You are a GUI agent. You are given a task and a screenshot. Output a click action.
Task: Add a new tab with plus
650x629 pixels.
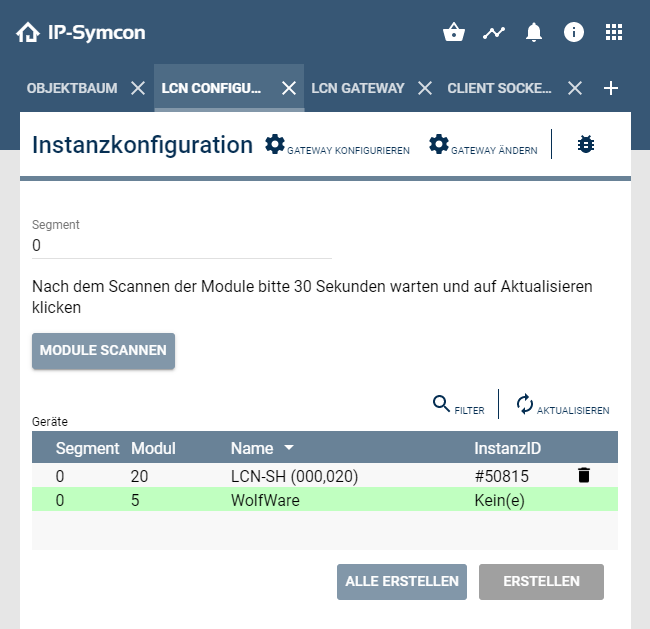tap(611, 88)
